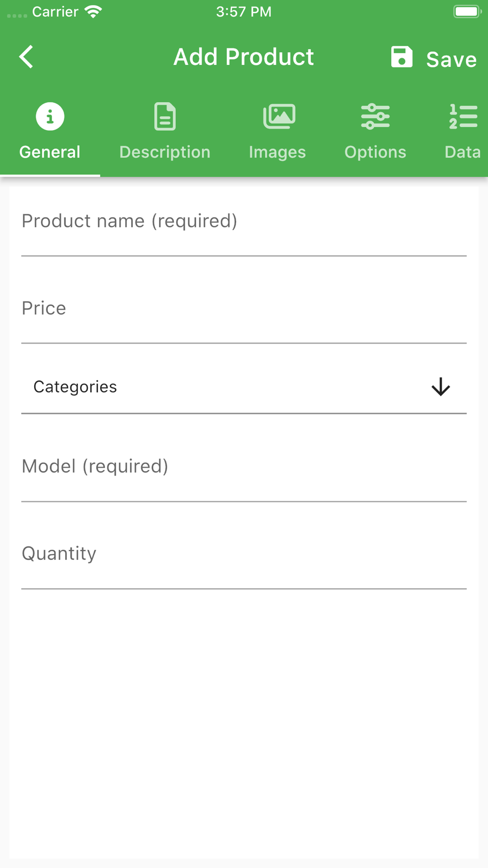
Task: Check the Wi-Fi status icon
Action: pyautogui.click(x=93, y=12)
